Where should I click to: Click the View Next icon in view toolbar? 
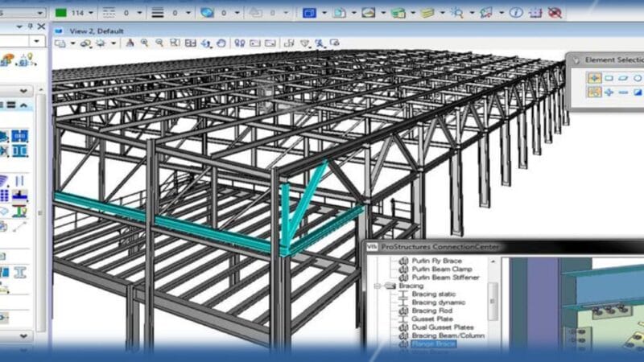pos(270,43)
